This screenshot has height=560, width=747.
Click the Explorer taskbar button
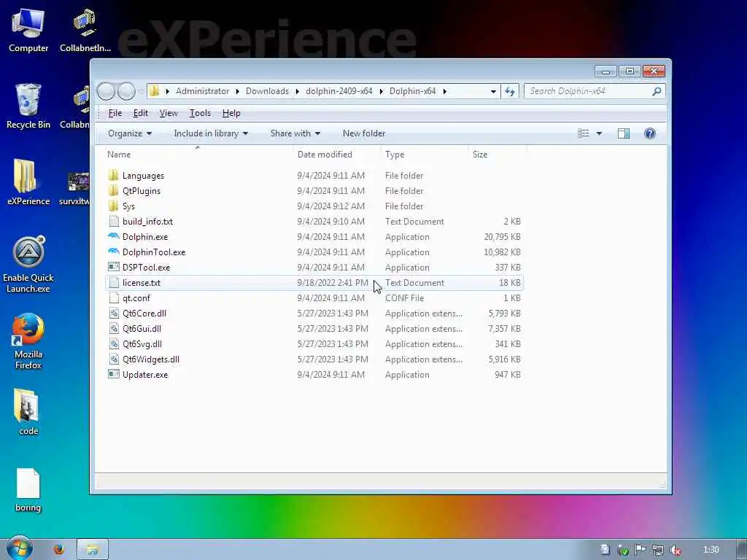93,549
